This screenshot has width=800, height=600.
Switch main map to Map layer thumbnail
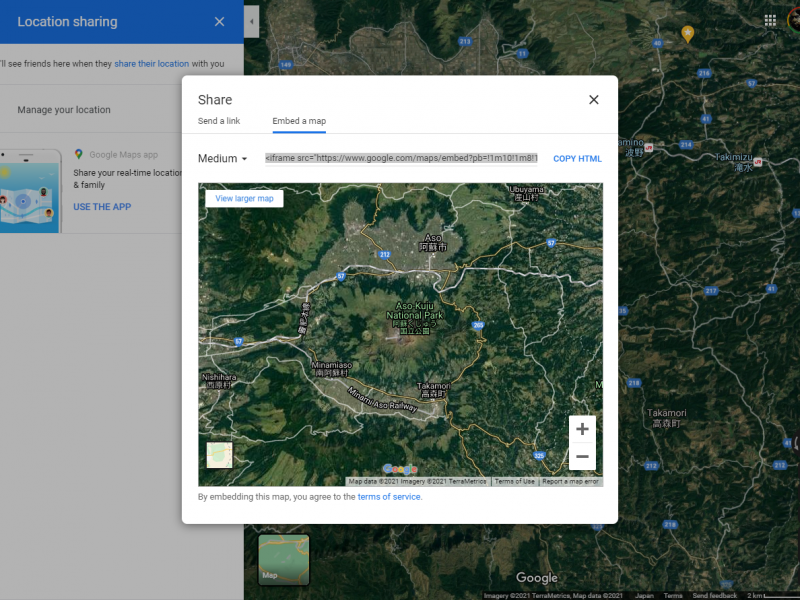(284, 559)
